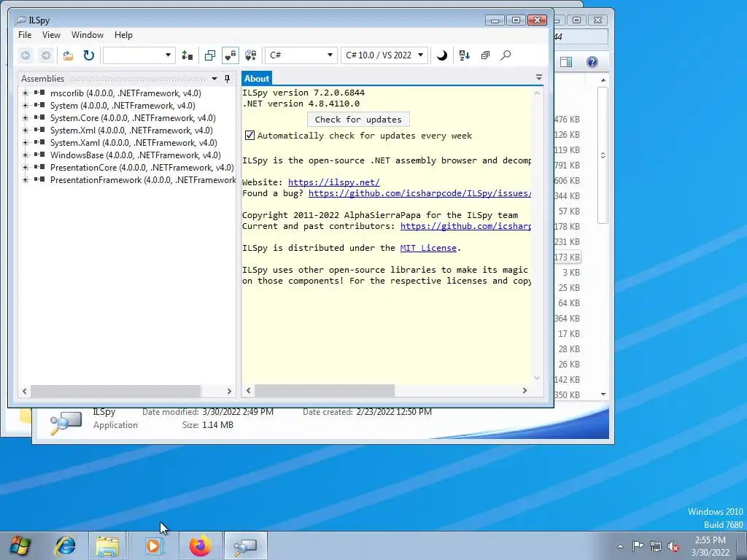The width and height of the screenshot is (747, 560).
Task: Open the C# 10.0 / VS 2022 version dropdown
Action: pos(384,55)
